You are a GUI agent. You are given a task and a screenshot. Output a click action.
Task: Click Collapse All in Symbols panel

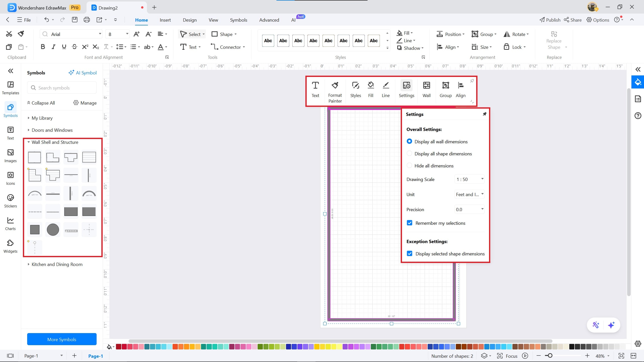point(41,103)
